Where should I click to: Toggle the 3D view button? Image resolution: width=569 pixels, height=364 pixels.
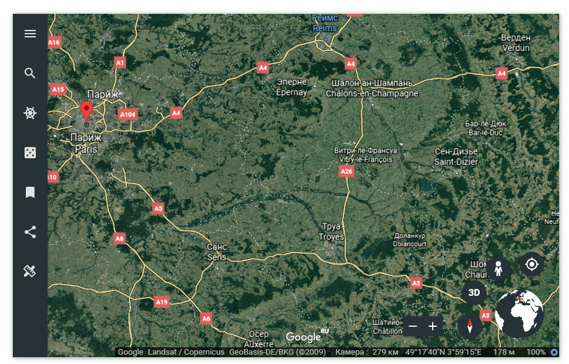[x=474, y=293]
